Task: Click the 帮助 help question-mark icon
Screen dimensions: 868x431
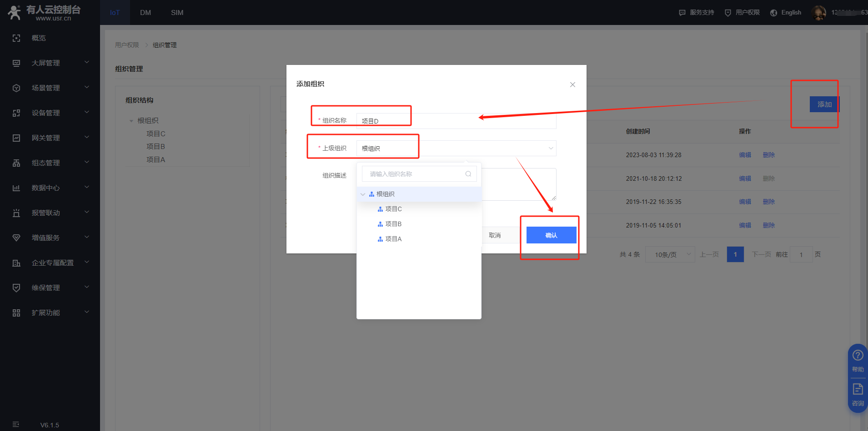Action: (858, 356)
